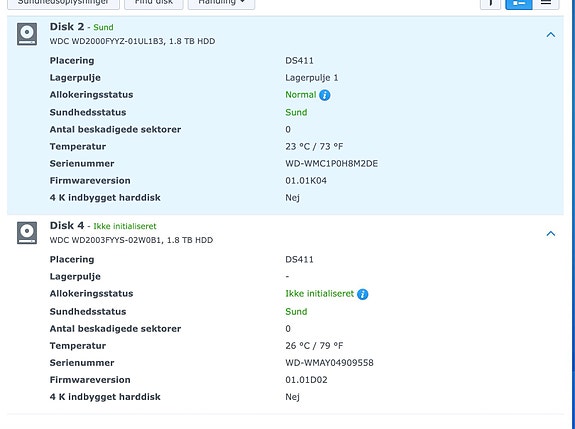The height and width of the screenshot is (429, 575).
Task: Collapse the Disk 4 details panel
Action: pos(550,234)
